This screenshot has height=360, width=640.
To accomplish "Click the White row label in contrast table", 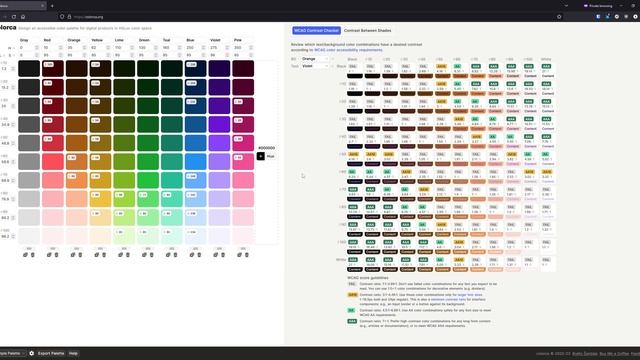I will pos(341,260).
